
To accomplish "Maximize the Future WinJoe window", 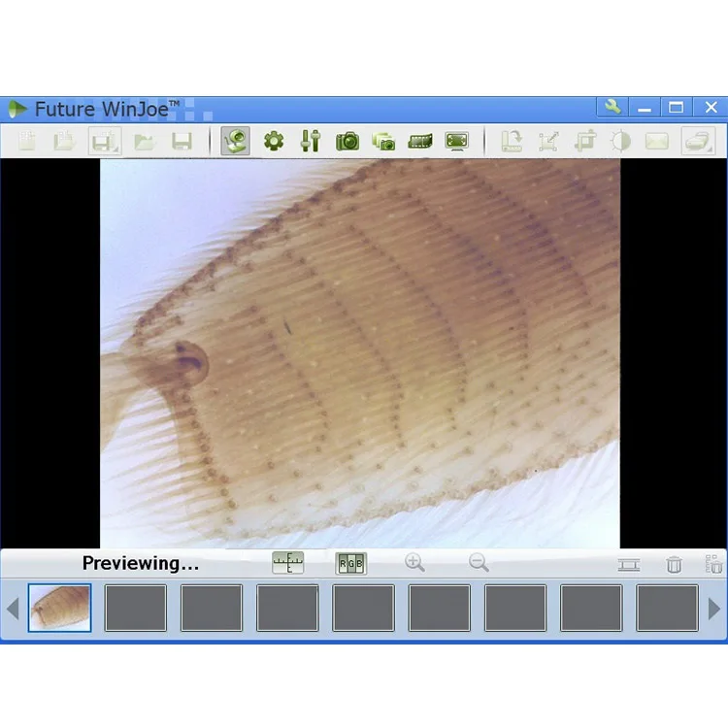I will (x=676, y=108).
